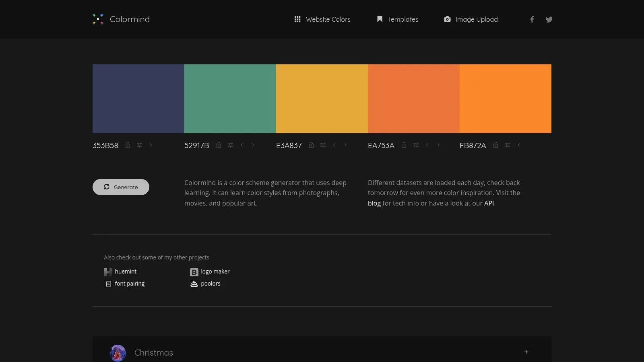
Task: Click the orange EA753A color swatch
Action: point(413,99)
